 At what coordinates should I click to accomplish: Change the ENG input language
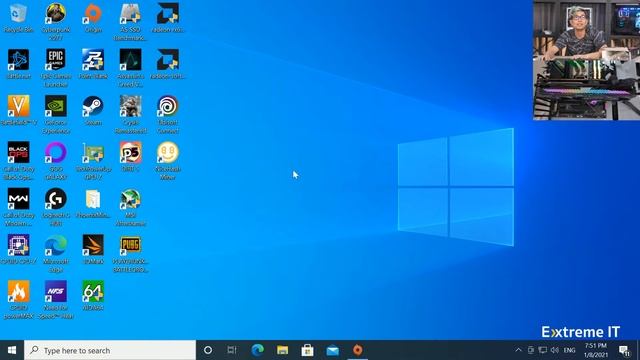tap(569, 350)
